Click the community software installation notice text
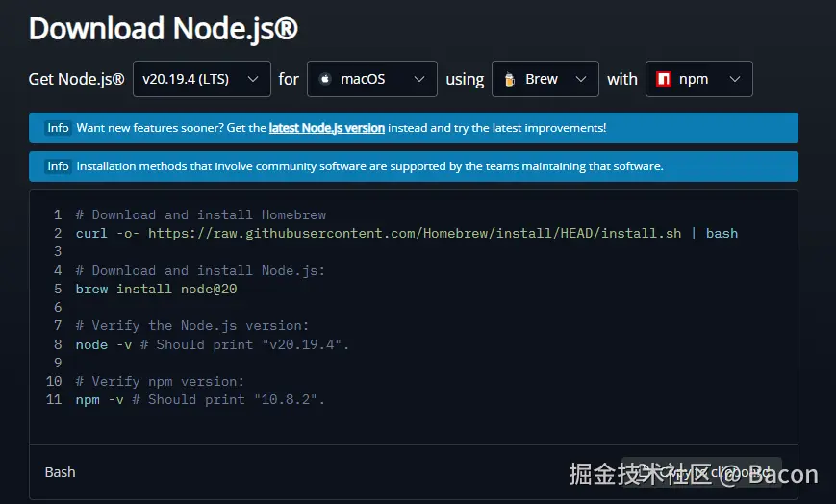Screen dimensions: 836x504 tap(369, 166)
